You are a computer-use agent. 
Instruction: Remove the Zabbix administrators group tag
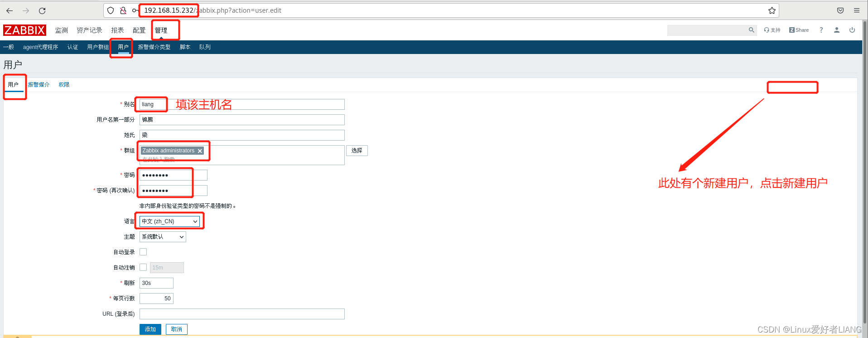(200, 151)
